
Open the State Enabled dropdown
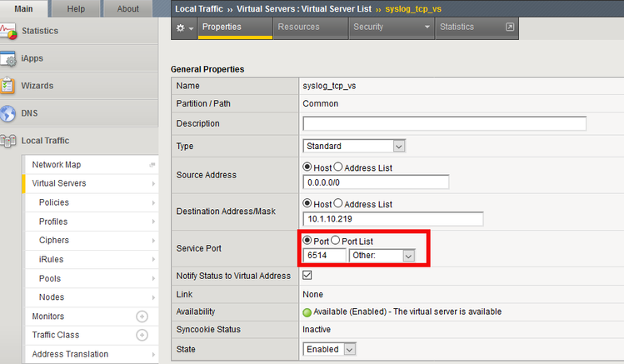pyautogui.click(x=329, y=349)
